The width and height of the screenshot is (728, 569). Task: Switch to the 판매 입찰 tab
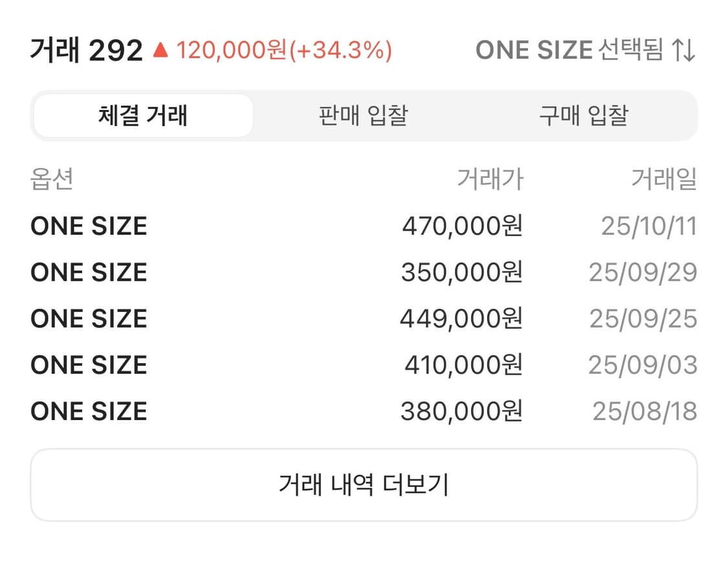click(x=361, y=115)
